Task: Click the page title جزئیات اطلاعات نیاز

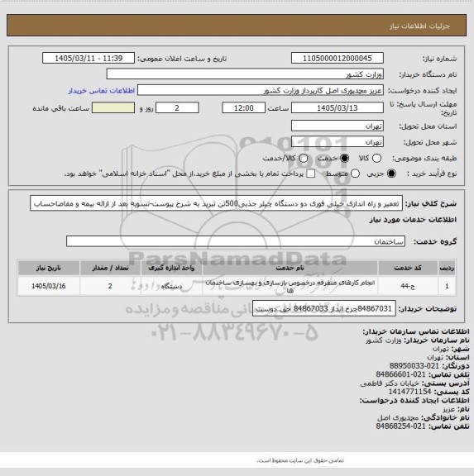Action: click(419, 26)
